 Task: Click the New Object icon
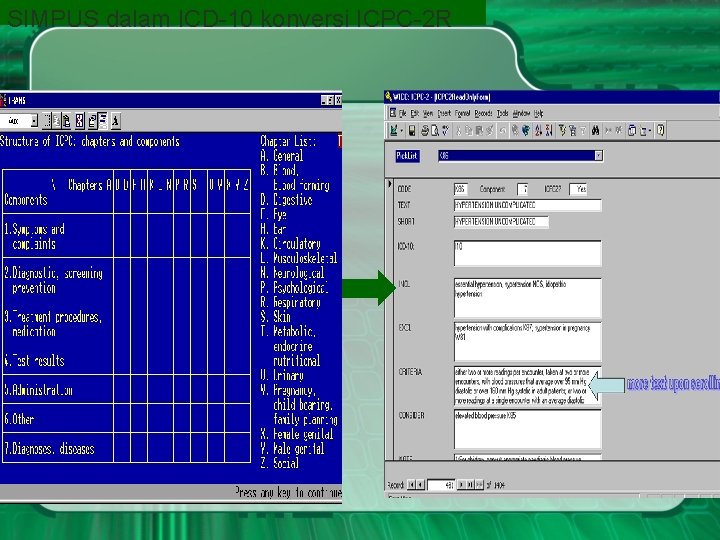643,130
